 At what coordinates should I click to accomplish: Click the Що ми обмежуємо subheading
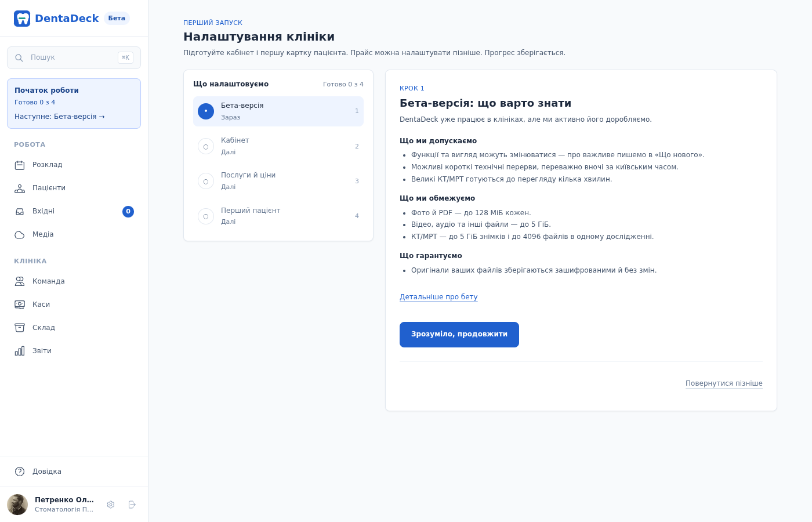click(437, 198)
